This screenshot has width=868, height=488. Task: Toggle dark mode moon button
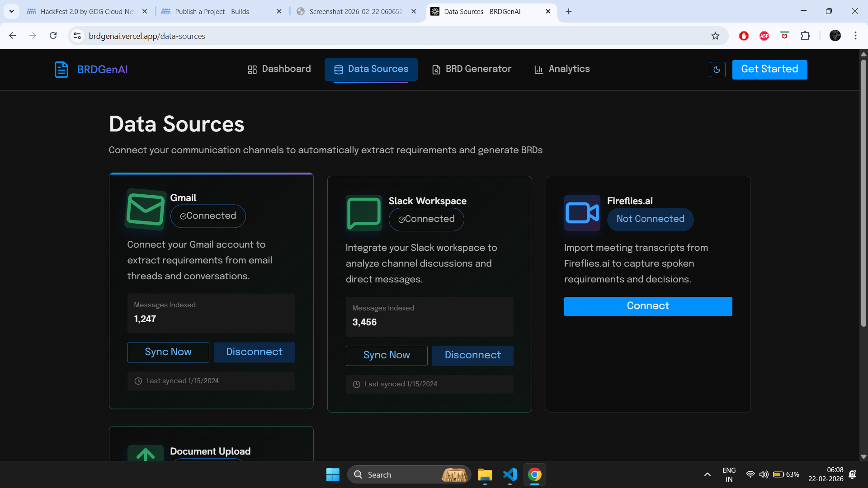tap(717, 70)
